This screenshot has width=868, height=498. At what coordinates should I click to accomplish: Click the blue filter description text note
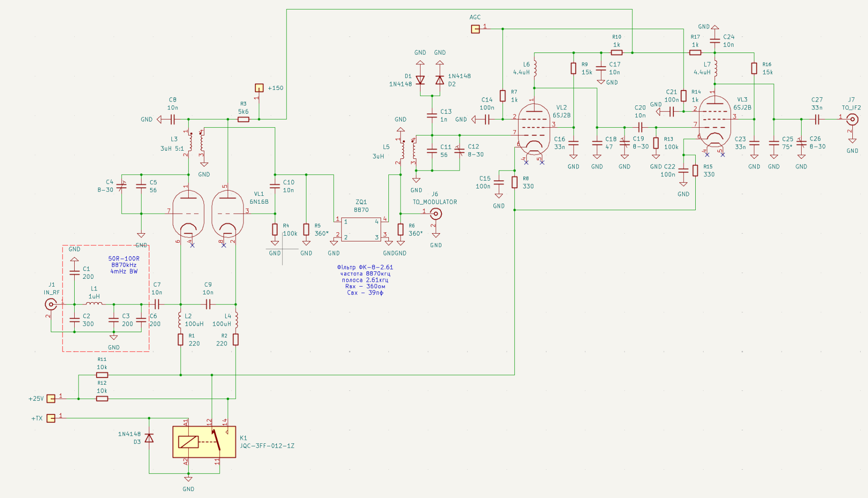(x=365, y=280)
